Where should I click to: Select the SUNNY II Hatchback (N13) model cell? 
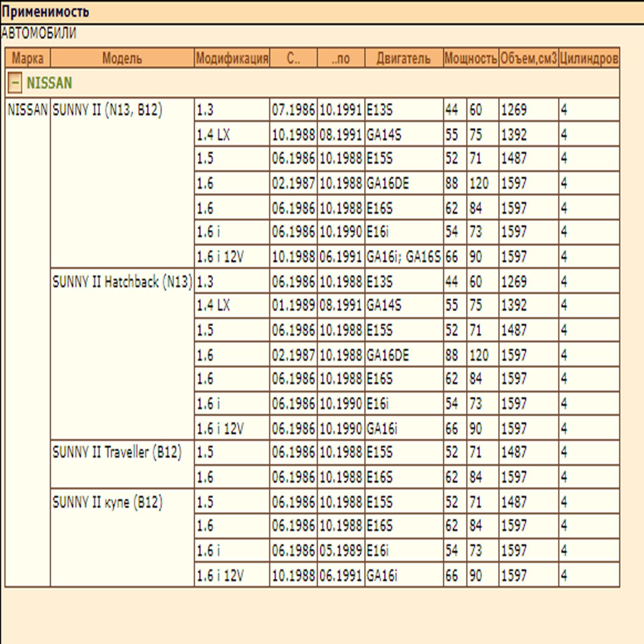[x=122, y=282]
